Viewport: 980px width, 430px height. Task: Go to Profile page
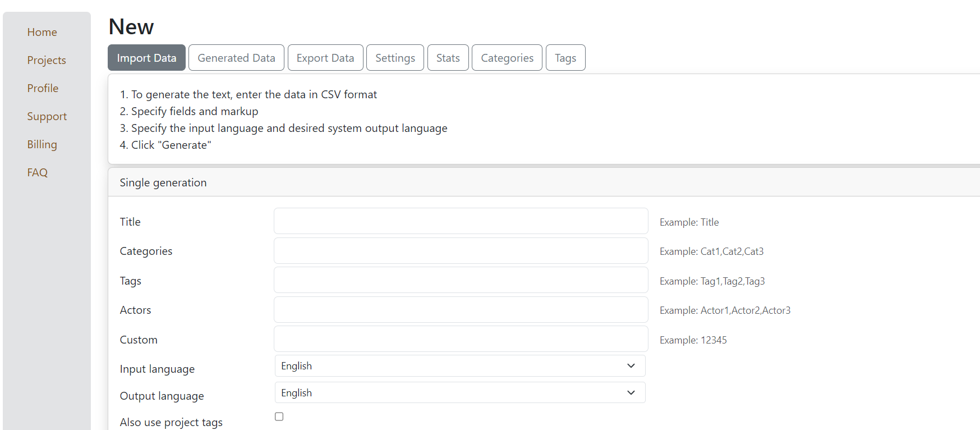click(43, 88)
